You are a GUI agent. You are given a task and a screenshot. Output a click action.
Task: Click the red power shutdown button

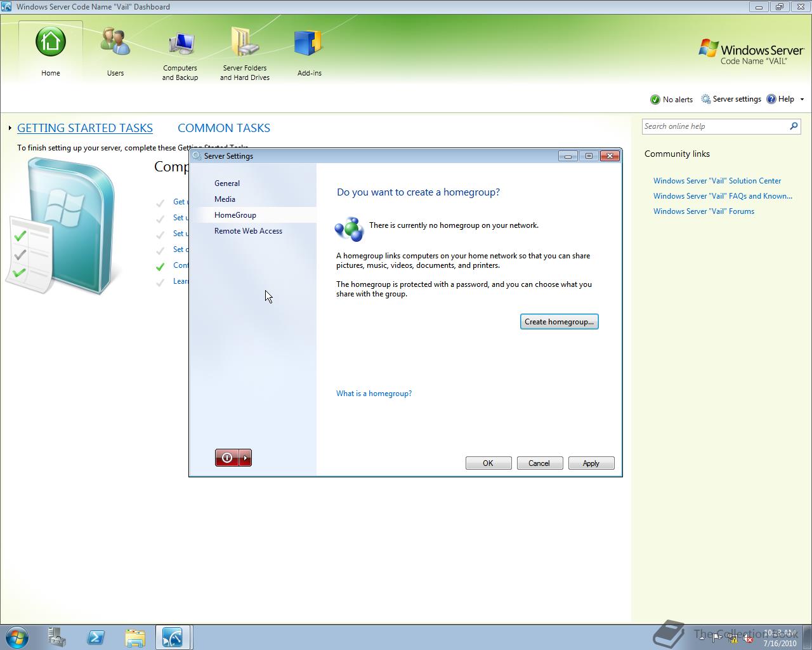227,458
